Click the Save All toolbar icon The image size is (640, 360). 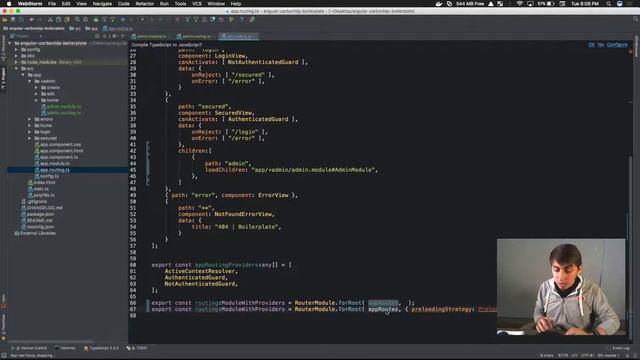13,19
